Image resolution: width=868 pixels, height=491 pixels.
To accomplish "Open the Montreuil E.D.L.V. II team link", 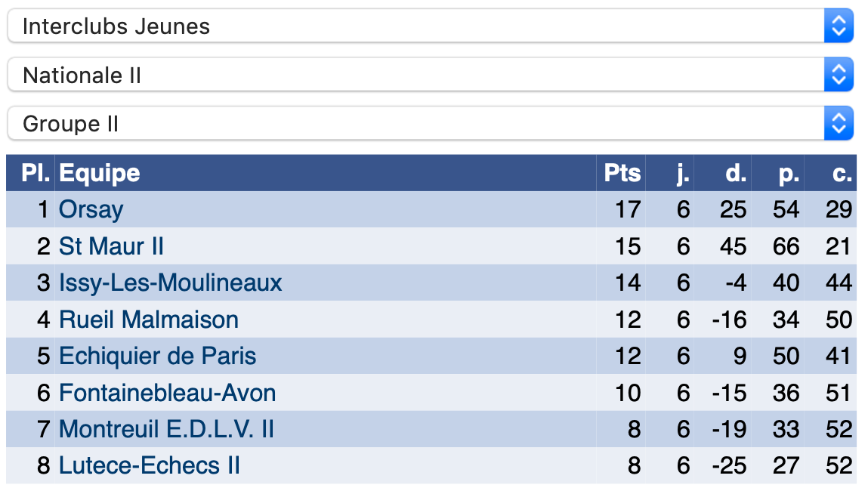I will (x=167, y=430).
